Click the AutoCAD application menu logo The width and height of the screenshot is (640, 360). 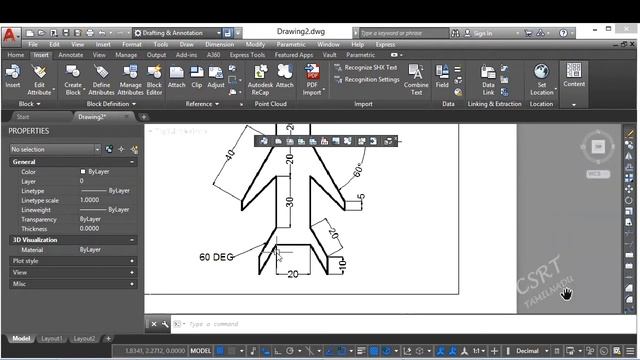[x=10, y=36]
